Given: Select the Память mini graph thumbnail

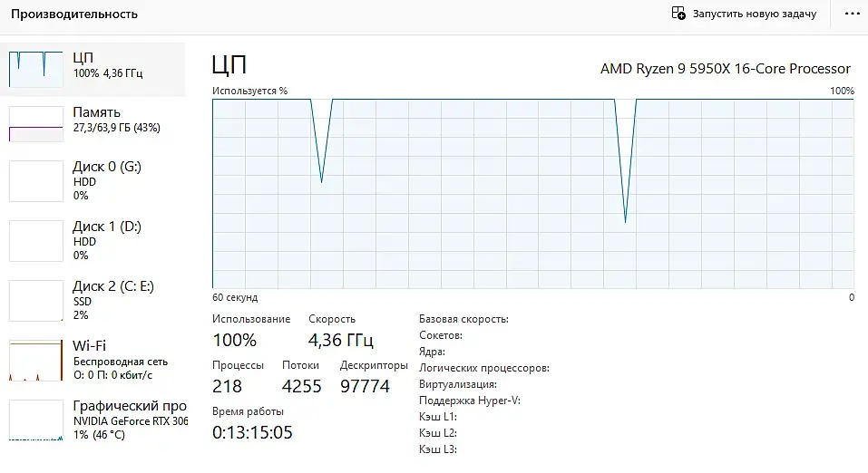Looking at the screenshot, I should (x=36, y=124).
